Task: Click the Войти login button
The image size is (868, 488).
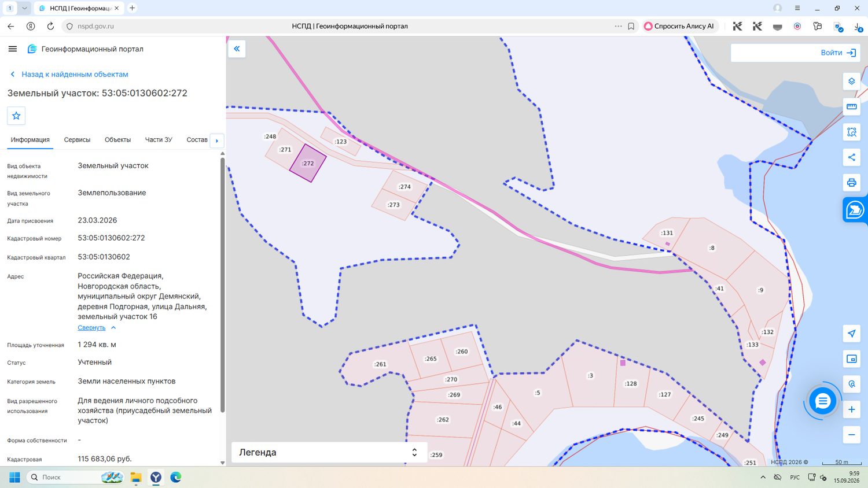Action: 837,53
